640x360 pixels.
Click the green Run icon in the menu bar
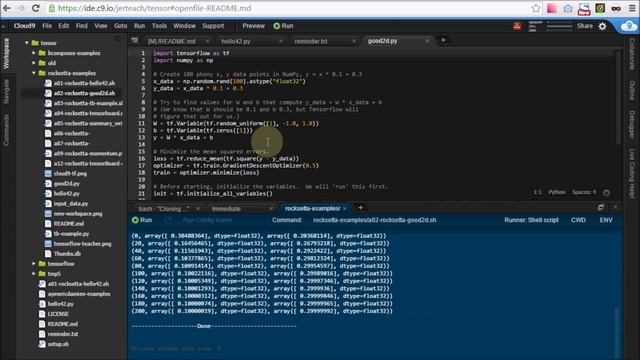pyautogui.click(x=277, y=26)
